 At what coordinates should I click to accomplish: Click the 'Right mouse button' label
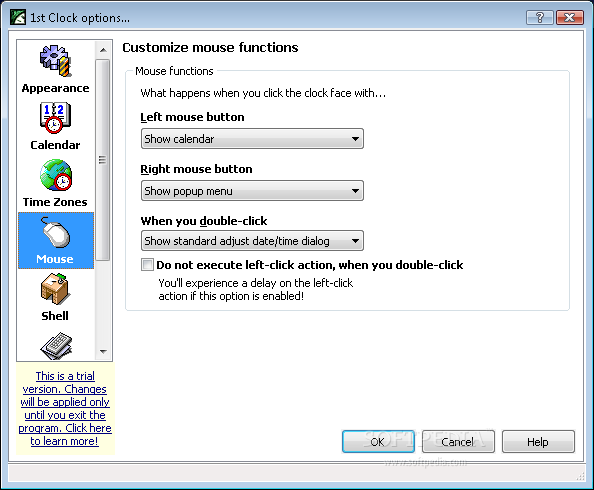[x=196, y=169]
